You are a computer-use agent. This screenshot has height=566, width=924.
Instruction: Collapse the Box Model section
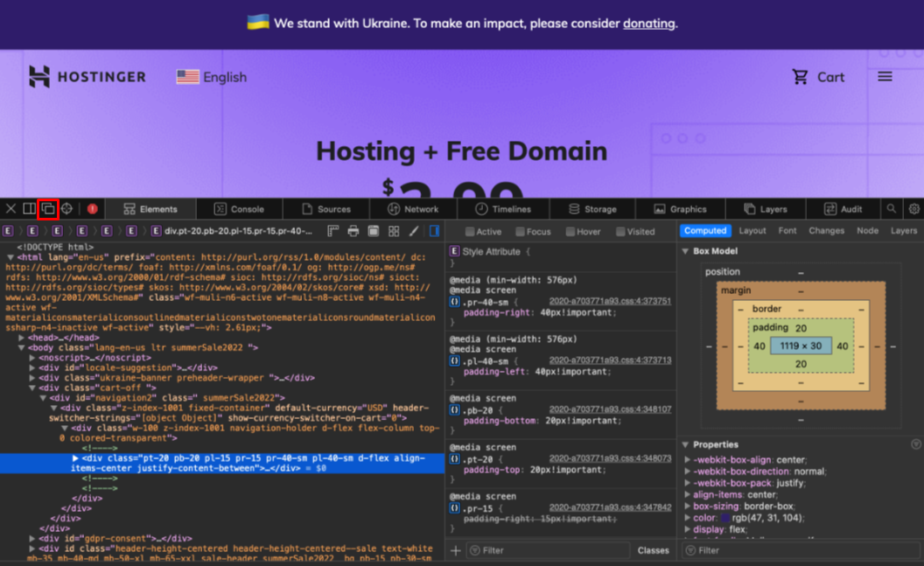(686, 250)
